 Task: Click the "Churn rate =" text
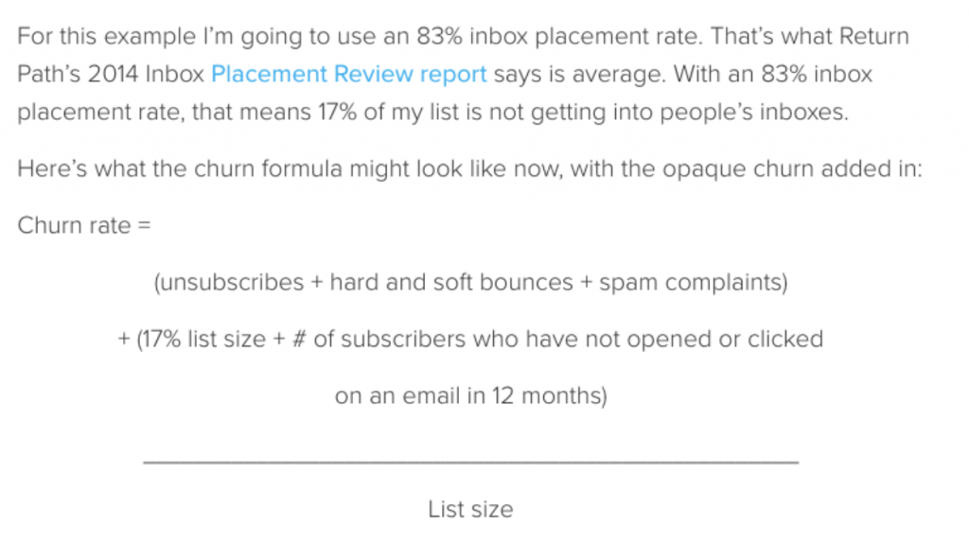pyautogui.click(x=84, y=225)
